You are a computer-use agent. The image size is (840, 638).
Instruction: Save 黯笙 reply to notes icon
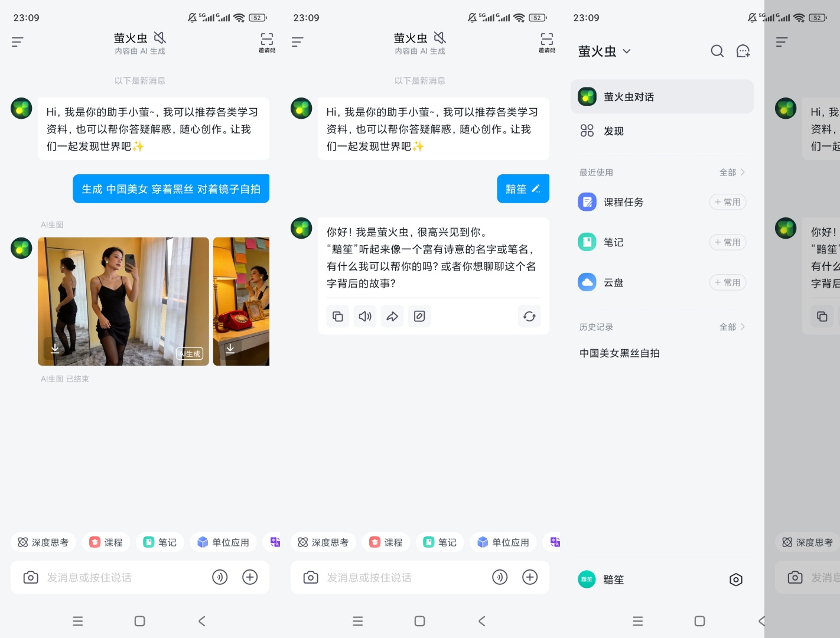(x=419, y=317)
